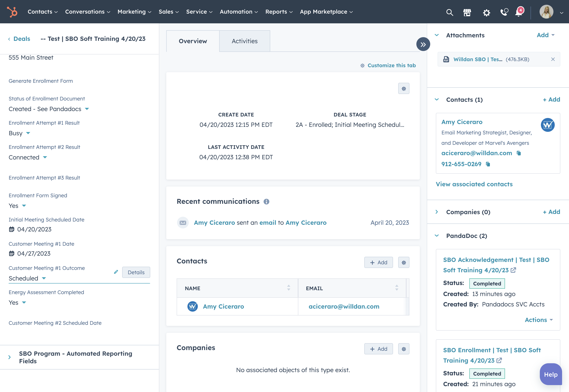Remove the Willdan SBO PDF attachment
Screen dimensions: 569x392
[x=553, y=59]
